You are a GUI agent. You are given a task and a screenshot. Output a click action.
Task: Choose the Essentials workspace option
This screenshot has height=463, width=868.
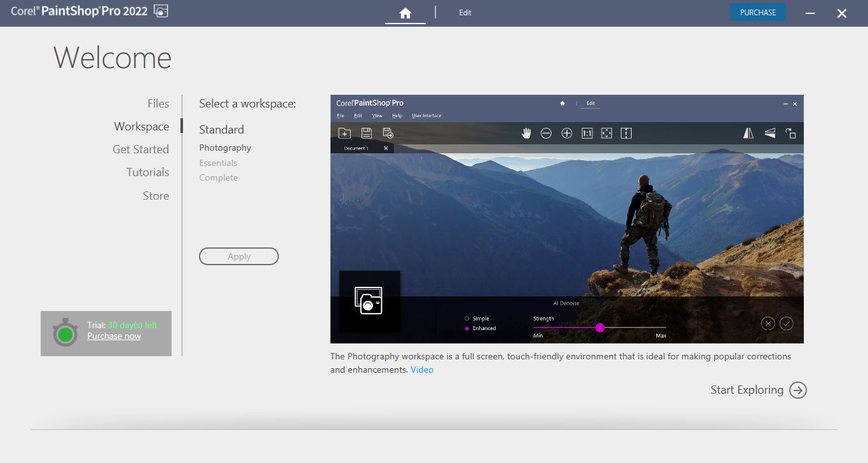218,163
